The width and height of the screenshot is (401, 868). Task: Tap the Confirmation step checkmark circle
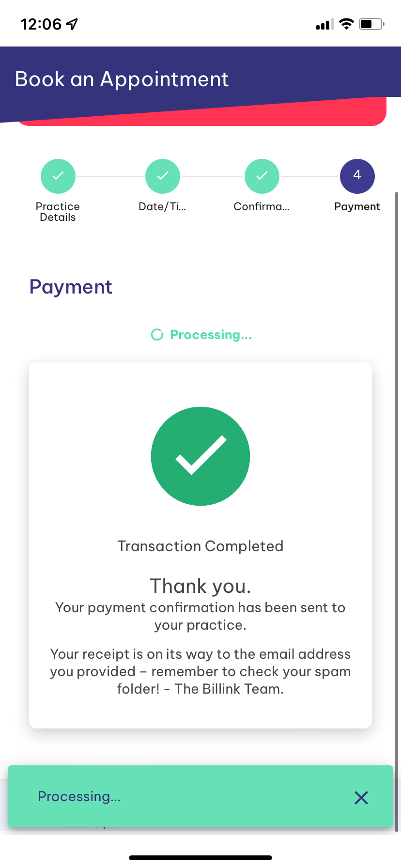pyautogui.click(x=262, y=176)
